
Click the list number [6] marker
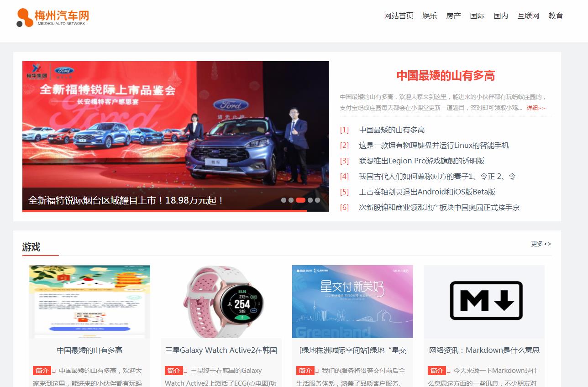[x=344, y=207]
